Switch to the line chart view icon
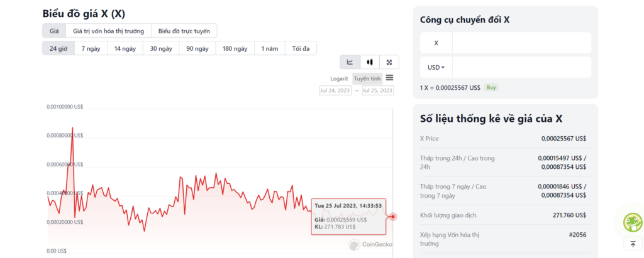Image resolution: width=644 pixels, height=258 pixels. (350, 62)
